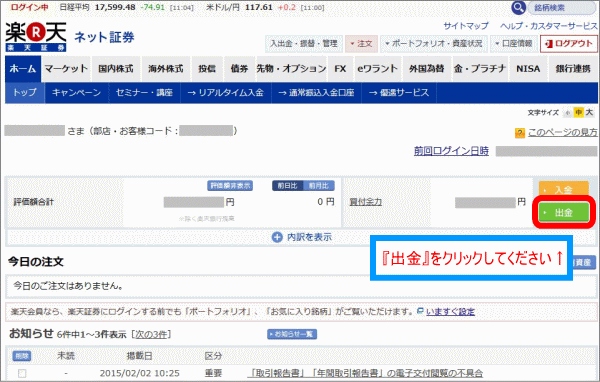
Task: Select the 投信 tab
Action: (x=207, y=69)
